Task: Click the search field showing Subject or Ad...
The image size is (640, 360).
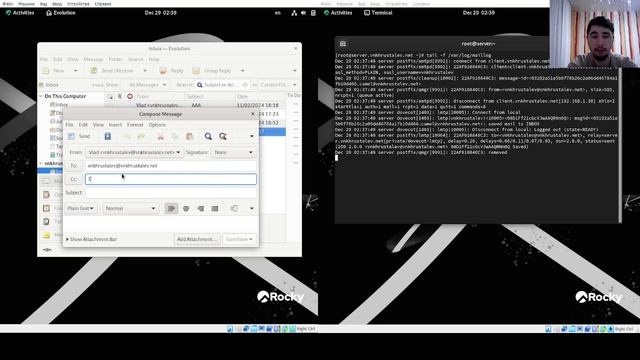Action: 222,85
